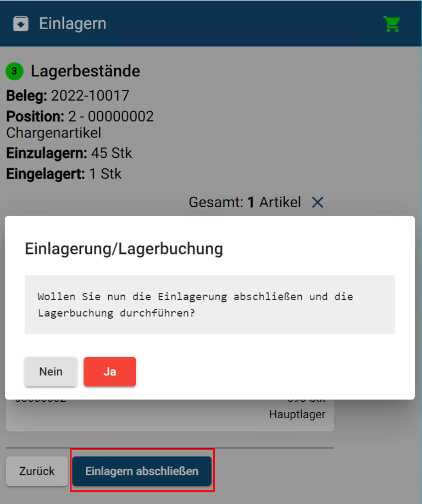
Task: Click Einlagern abschließen button
Action: pos(142,471)
